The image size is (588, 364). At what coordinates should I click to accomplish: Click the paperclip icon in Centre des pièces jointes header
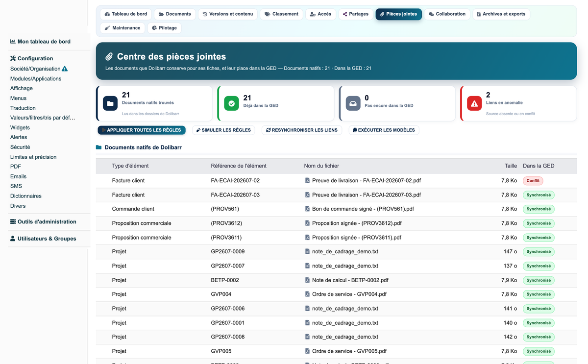pyautogui.click(x=109, y=57)
